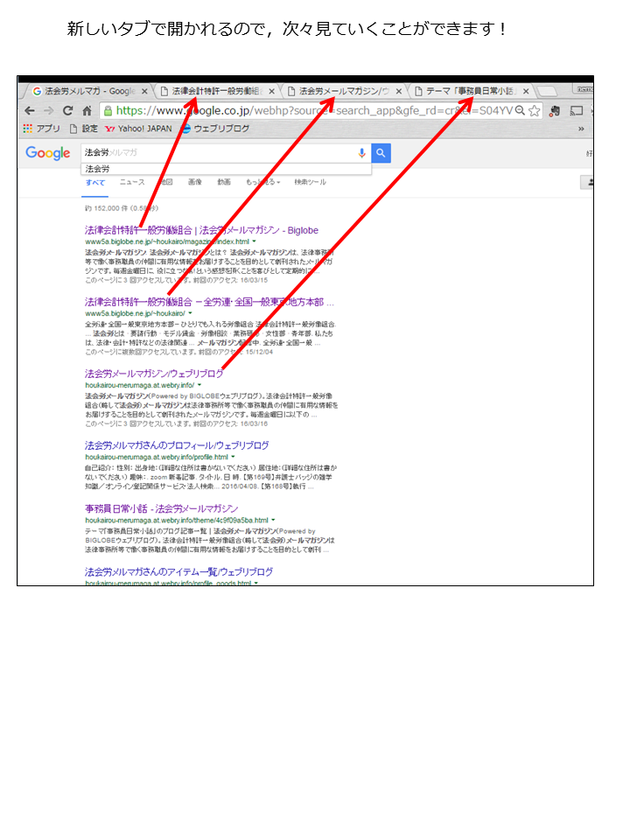The image size is (630, 840).
Task: Click inside the Google search text box
Action: (219, 153)
